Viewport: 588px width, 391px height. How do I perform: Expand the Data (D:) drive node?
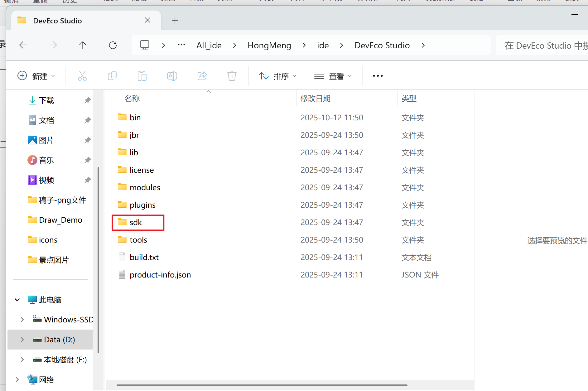22,340
